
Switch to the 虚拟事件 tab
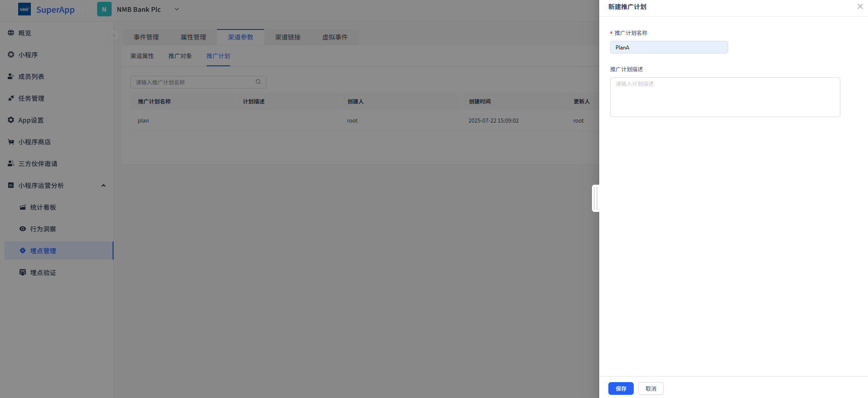click(x=335, y=37)
